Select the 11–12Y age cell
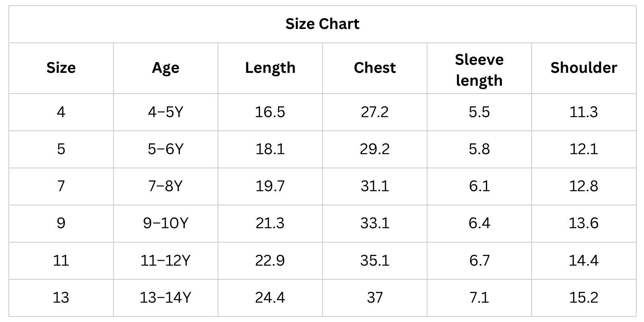The width and height of the screenshot is (644, 322). click(x=165, y=260)
